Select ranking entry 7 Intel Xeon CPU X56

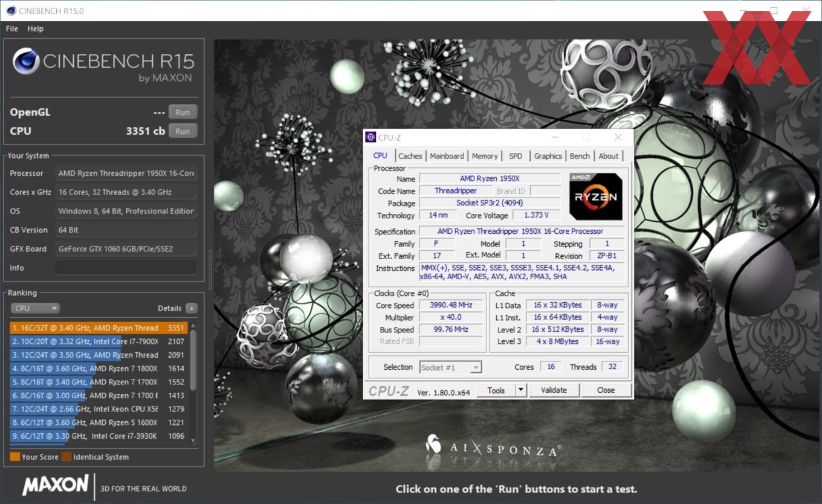click(97, 409)
